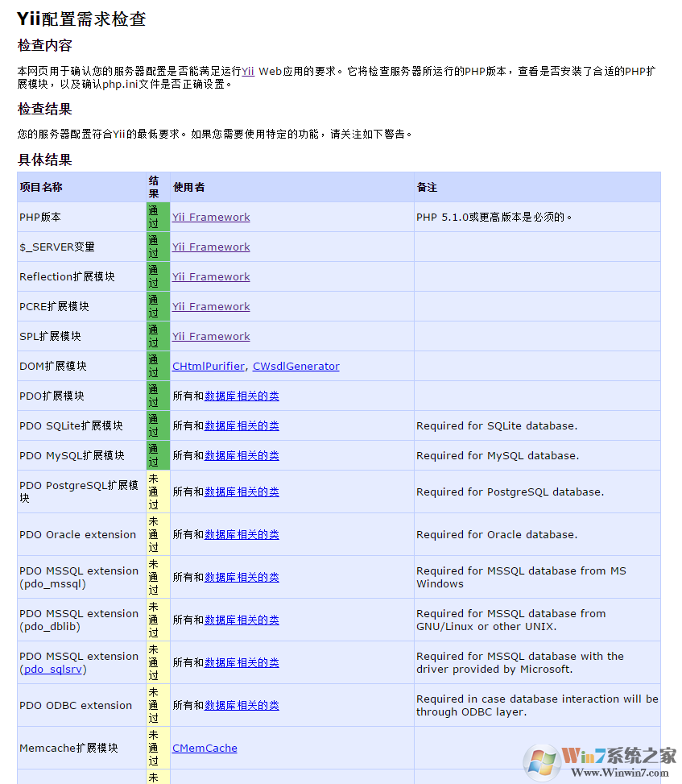The width and height of the screenshot is (682, 784).
Task: Click Yii Framework link in PHP版本 row
Action: coord(211,217)
